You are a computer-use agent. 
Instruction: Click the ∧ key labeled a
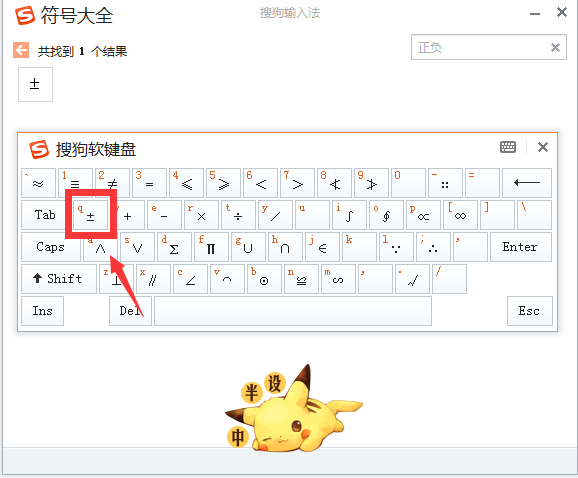pos(101,247)
